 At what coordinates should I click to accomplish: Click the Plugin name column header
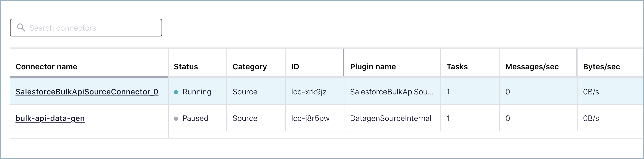coord(373,67)
